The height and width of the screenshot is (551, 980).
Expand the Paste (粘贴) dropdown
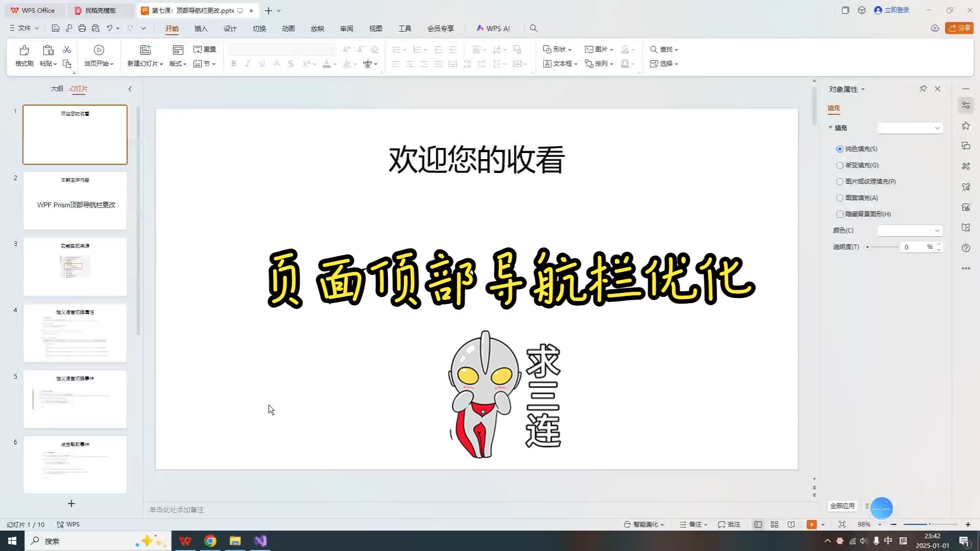48,64
